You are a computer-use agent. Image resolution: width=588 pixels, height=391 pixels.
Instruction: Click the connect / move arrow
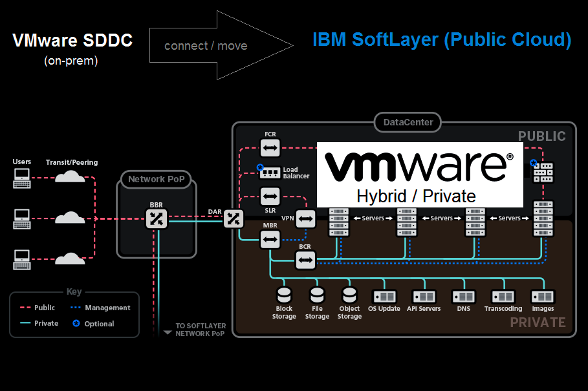pyautogui.click(x=221, y=45)
